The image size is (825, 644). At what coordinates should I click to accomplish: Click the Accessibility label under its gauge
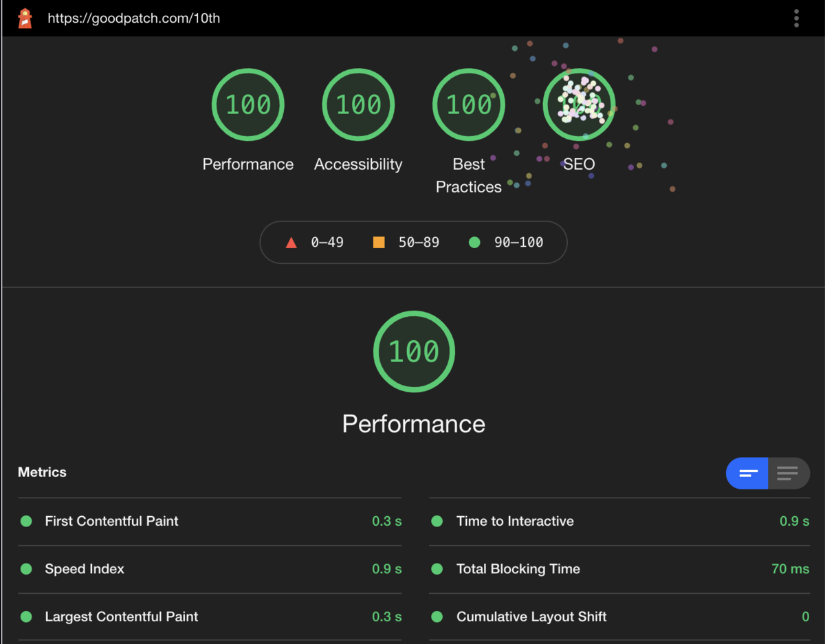pyautogui.click(x=358, y=164)
